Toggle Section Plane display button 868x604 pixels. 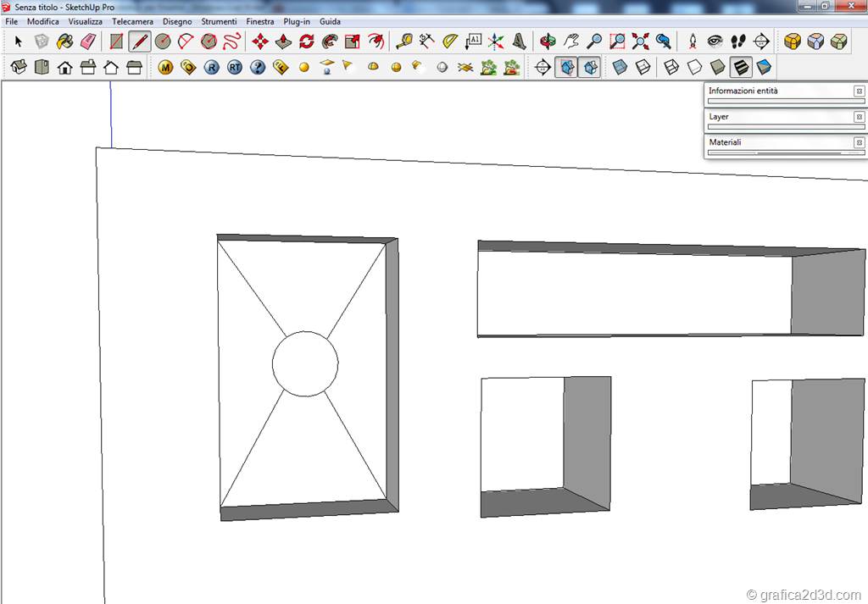566,67
